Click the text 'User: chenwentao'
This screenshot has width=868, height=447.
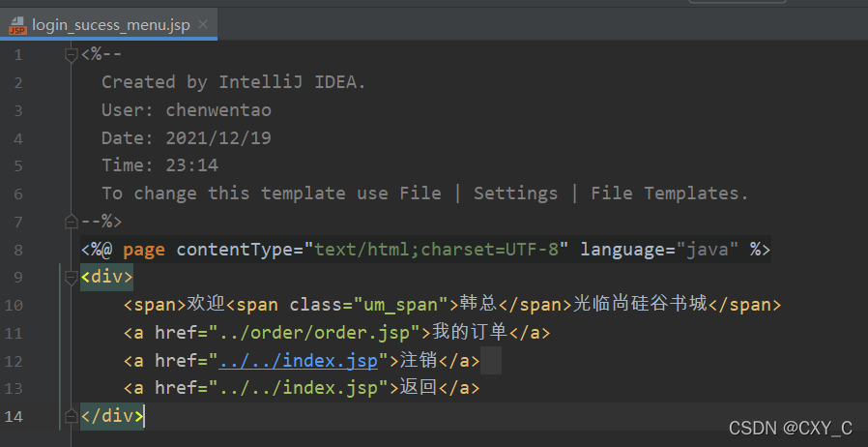[187, 110]
